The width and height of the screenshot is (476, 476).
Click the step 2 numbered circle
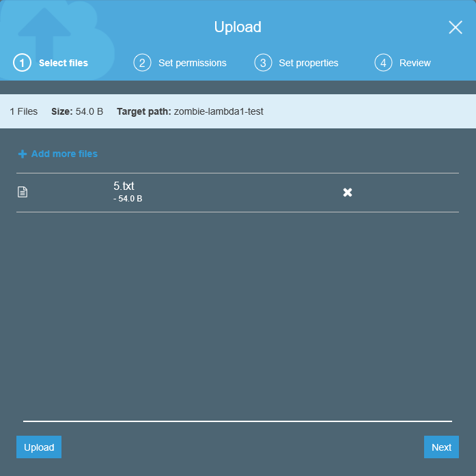coord(142,63)
